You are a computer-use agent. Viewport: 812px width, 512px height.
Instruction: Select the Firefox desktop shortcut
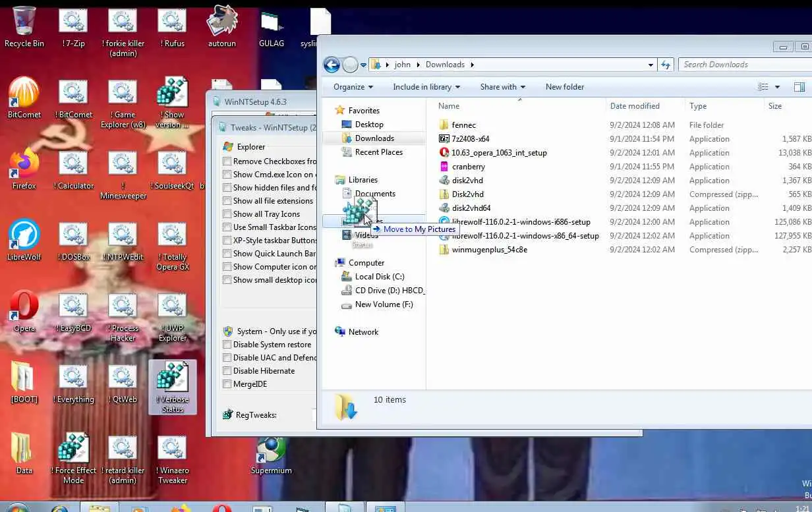pyautogui.click(x=24, y=170)
